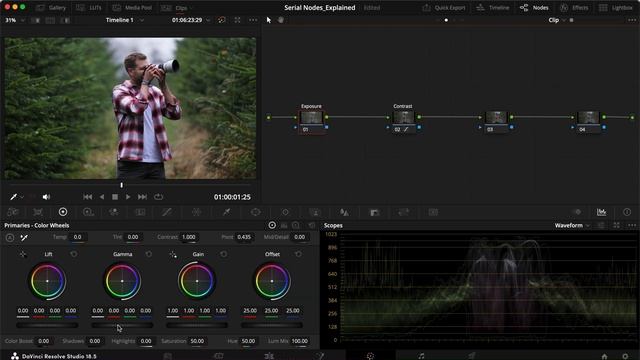Select the arrow pointer tool in node editor
This screenshot has height=360, width=640.
click(269, 20)
